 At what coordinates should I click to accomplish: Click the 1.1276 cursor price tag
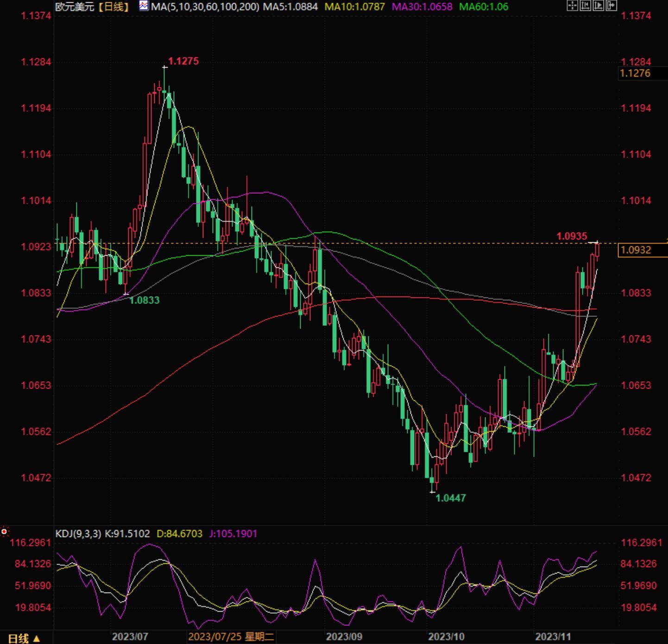(x=643, y=73)
